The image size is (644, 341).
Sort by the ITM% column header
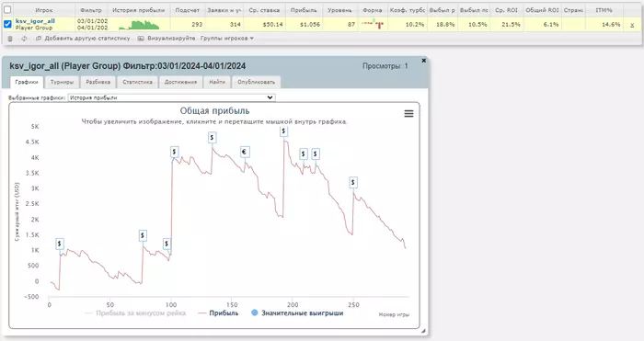click(x=604, y=10)
